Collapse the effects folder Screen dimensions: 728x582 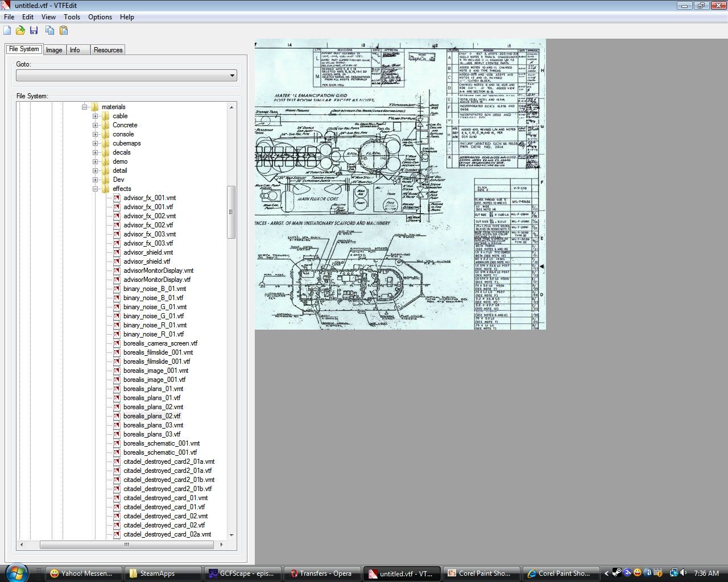95,189
